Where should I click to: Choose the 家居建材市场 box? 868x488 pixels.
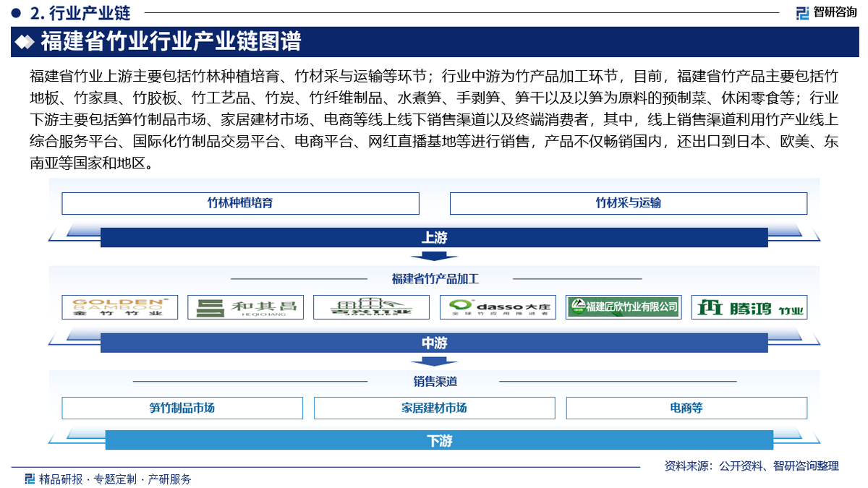coord(434,408)
